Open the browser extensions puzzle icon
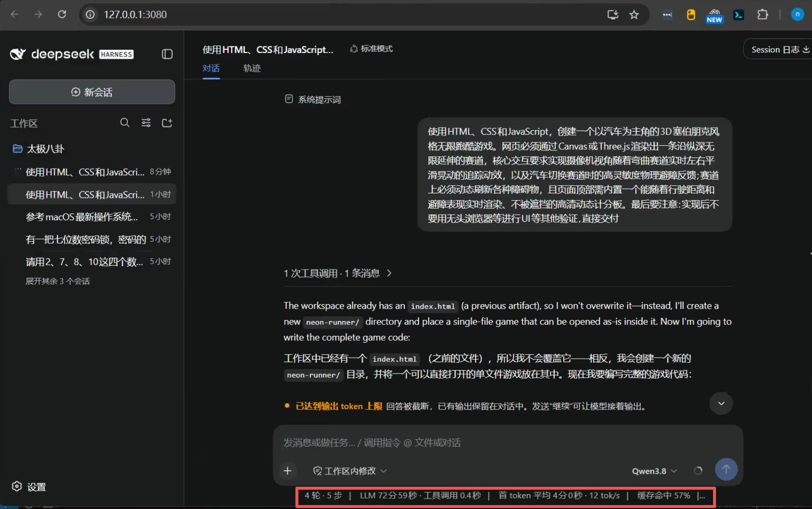 click(763, 14)
